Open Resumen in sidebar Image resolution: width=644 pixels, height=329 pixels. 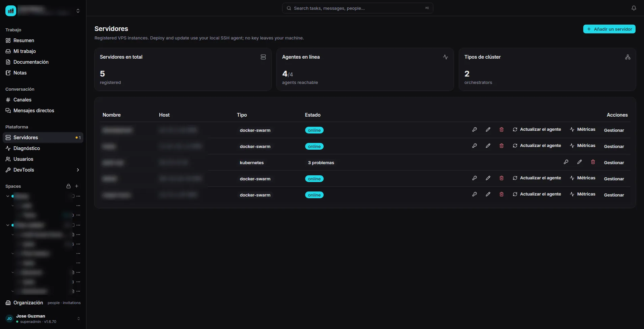point(43,40)
